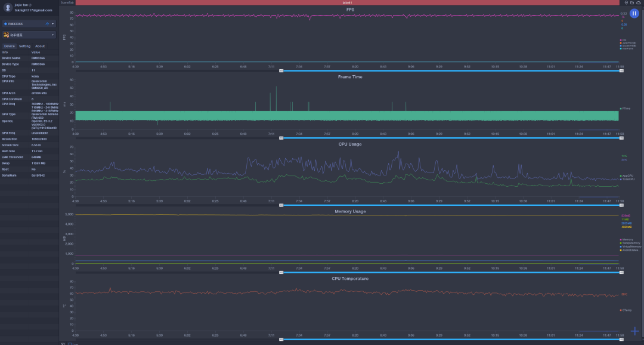This screenshot has width=644, height=345.
Task: Toggle SwapMemory series in Memory legend
Action: (x=629, y=243)
